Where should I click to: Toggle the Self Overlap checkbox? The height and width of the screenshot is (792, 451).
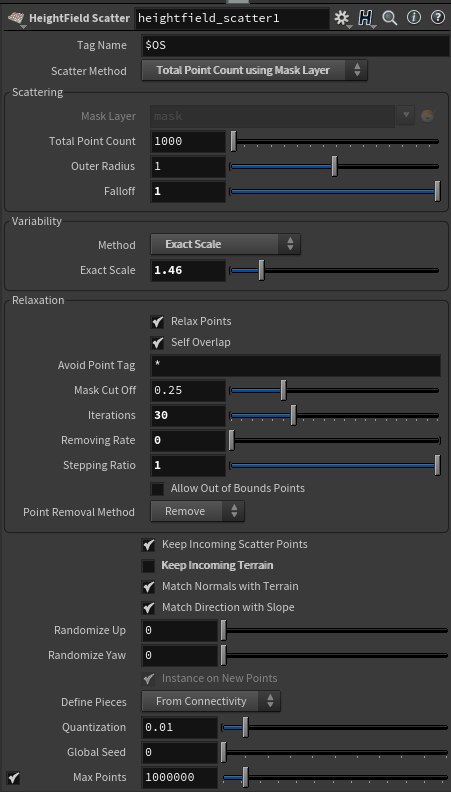pos(158,343)
